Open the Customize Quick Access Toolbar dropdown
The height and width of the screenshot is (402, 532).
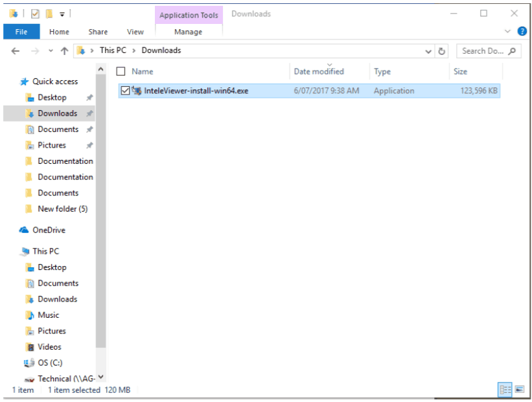pos(62,14)
